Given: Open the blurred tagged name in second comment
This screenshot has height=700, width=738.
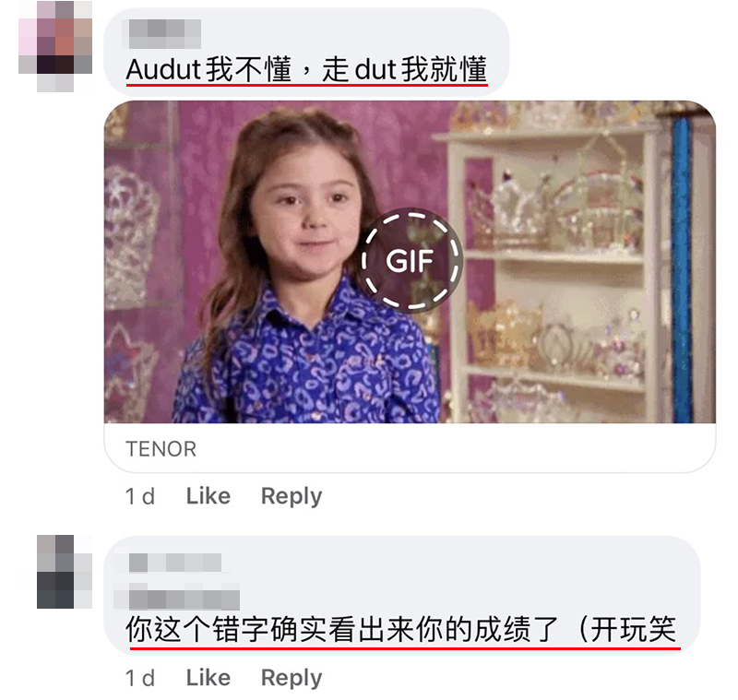Looking at the screenshot, I should tap(184, 598).
